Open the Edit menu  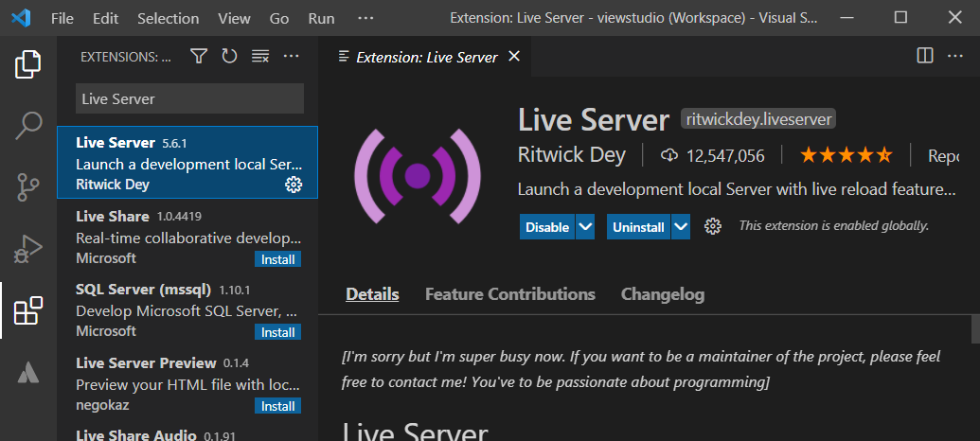point(106,19)
